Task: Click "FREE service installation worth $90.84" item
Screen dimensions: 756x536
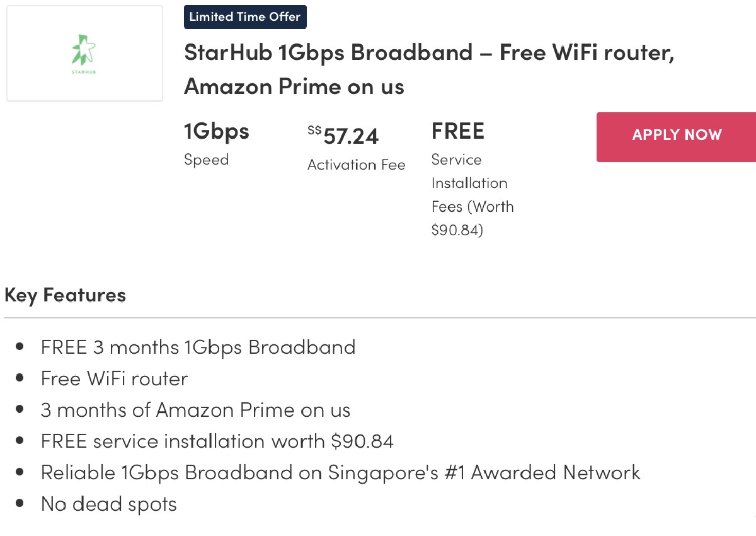Action: [217, 441]
